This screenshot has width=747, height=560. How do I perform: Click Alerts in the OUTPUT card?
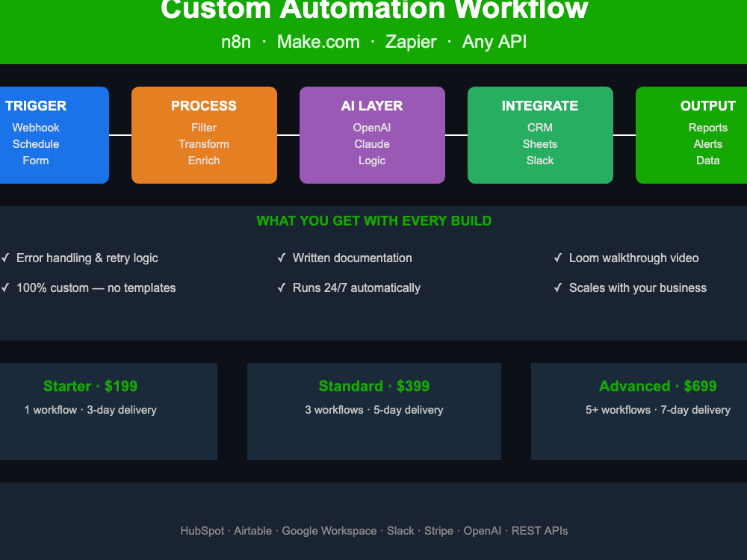pos(708,144)
